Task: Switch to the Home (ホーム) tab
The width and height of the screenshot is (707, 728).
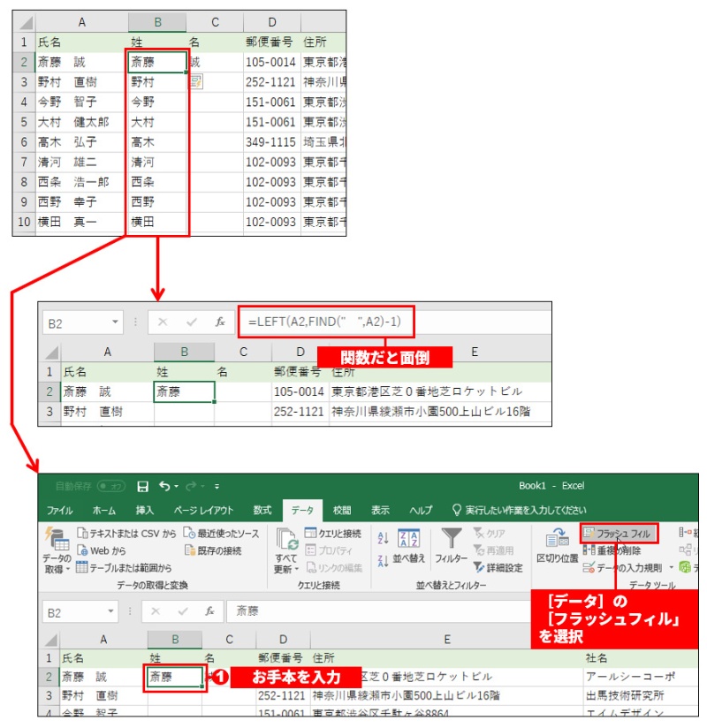Action: click(x=103, y=510)
